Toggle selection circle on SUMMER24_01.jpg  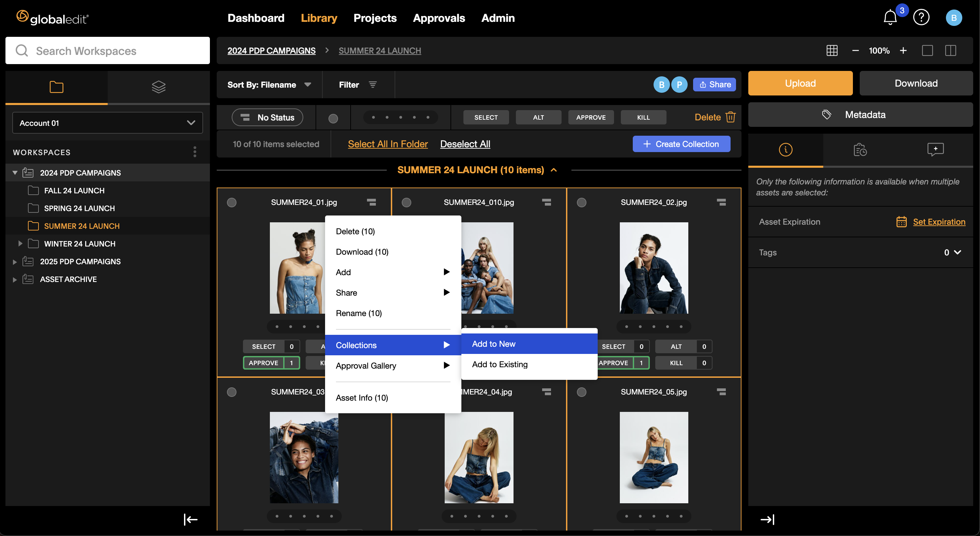pyautogui.click(x=232, y=203)
